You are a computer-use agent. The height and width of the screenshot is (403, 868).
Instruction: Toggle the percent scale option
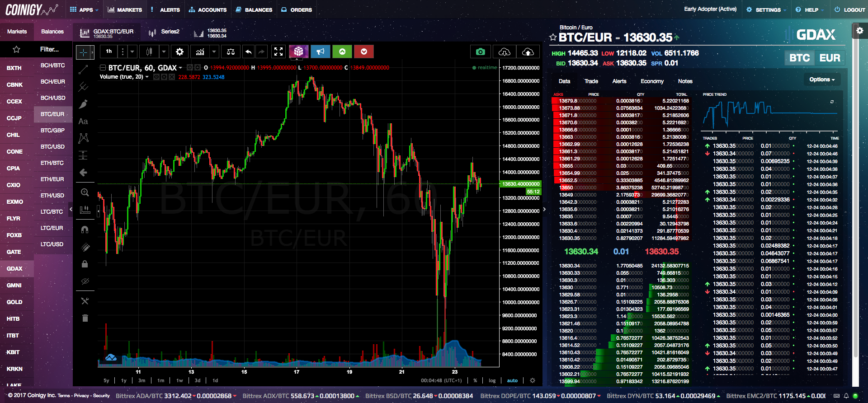coord(475,380)
